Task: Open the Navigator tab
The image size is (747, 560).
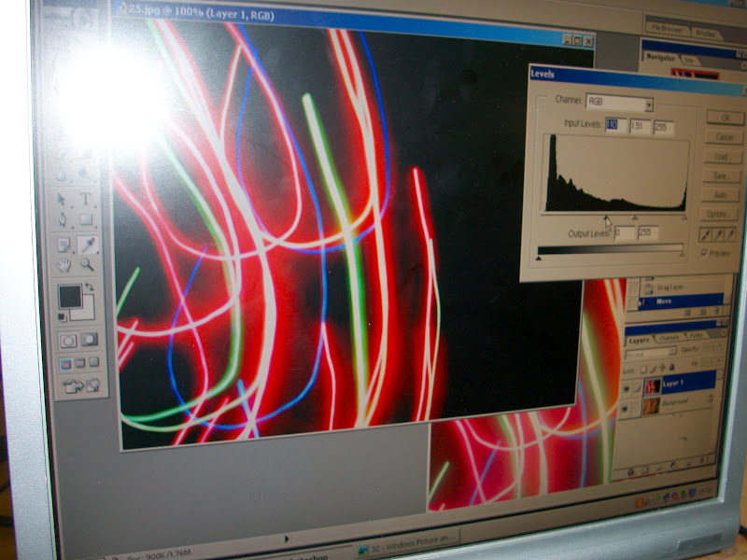Action: (x=660, y=57)
